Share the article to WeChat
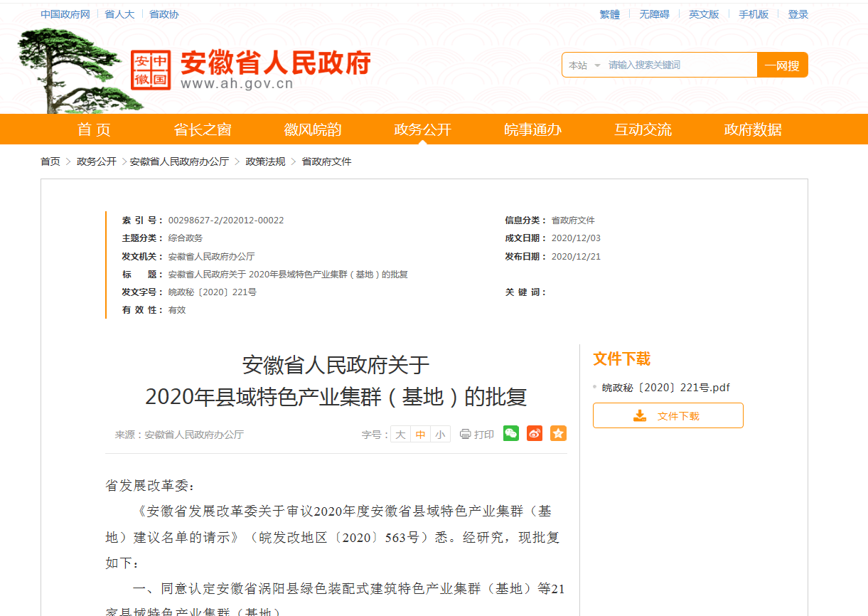 point(510,433)
